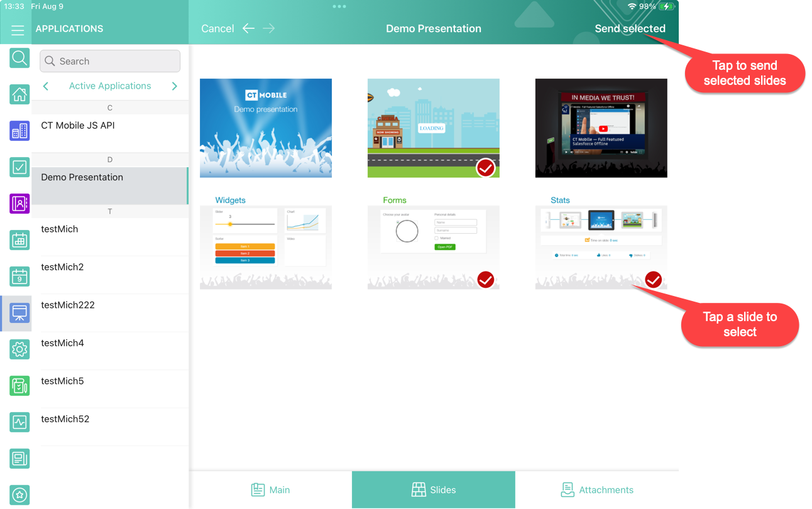Select the Presentations icon in the sidebar
The width and height of the screenshot is (812, 509).
pos(19,313)
